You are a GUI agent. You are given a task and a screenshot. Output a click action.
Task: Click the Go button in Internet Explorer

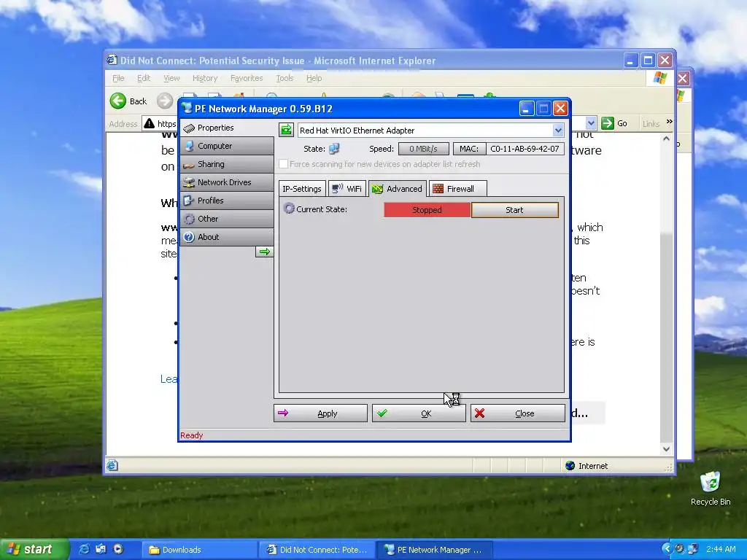pos(614,123)
